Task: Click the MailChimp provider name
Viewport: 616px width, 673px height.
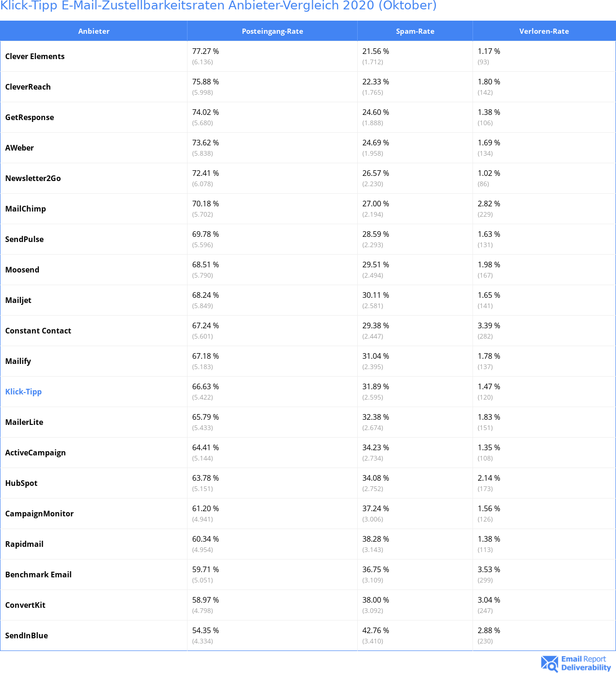Action: coord(25,209)
